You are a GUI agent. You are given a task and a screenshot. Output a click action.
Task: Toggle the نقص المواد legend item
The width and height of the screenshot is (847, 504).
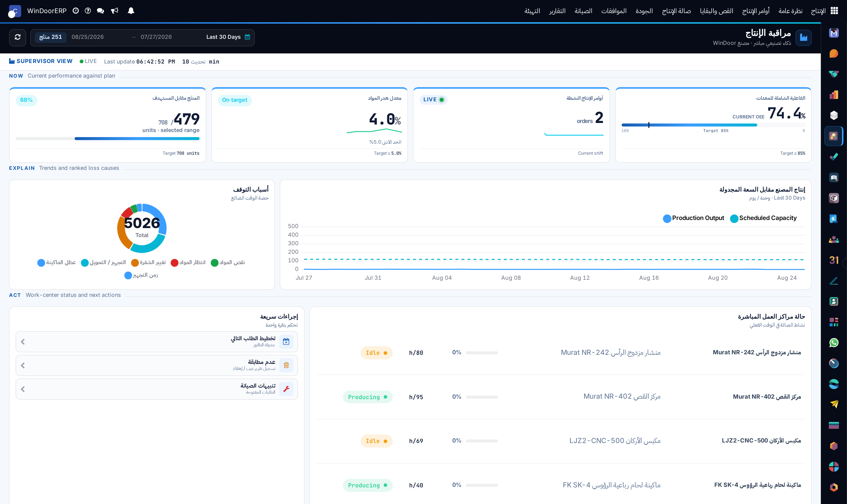point(228,263)
